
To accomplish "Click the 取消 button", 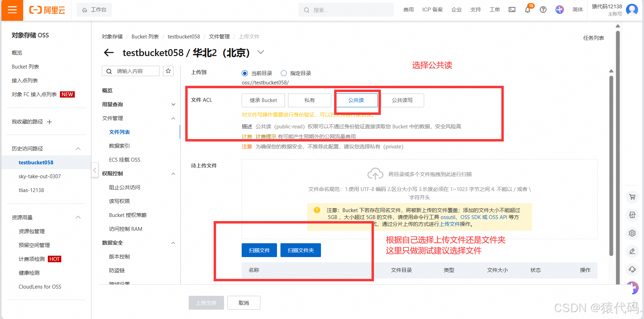I will (244, 303).
